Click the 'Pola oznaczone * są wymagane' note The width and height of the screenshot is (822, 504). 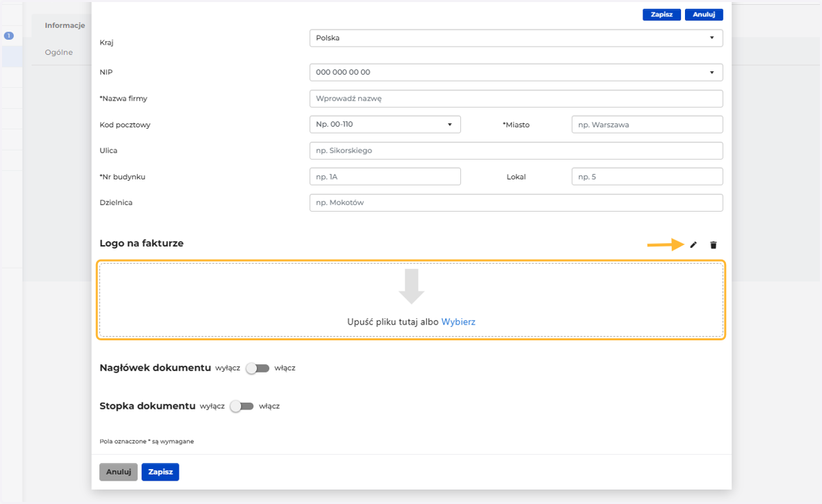pos(147,442)
